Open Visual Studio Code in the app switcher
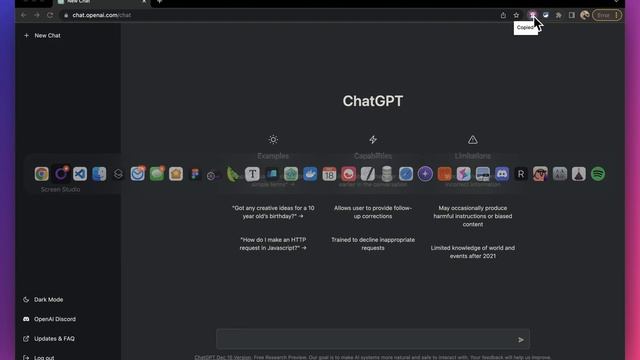Viewport: 640px width, 360px height. pos(80,174)
